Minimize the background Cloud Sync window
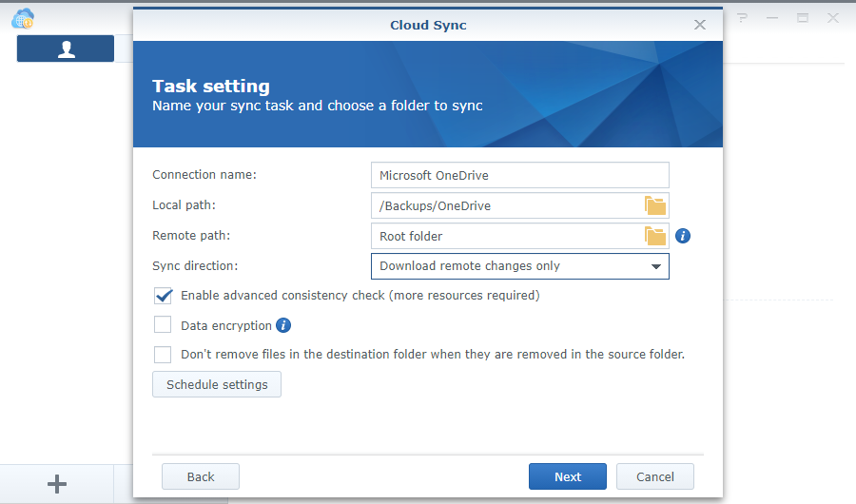 click(x=772, y=18)
